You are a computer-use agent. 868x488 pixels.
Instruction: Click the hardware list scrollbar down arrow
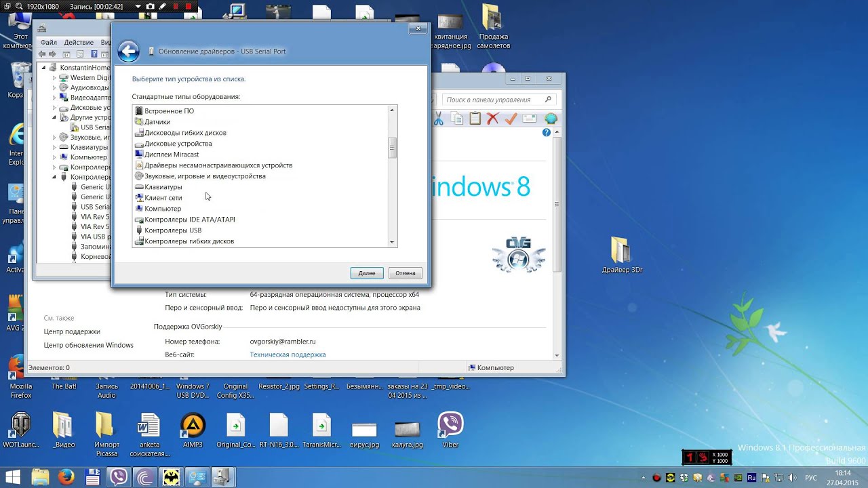392,242
